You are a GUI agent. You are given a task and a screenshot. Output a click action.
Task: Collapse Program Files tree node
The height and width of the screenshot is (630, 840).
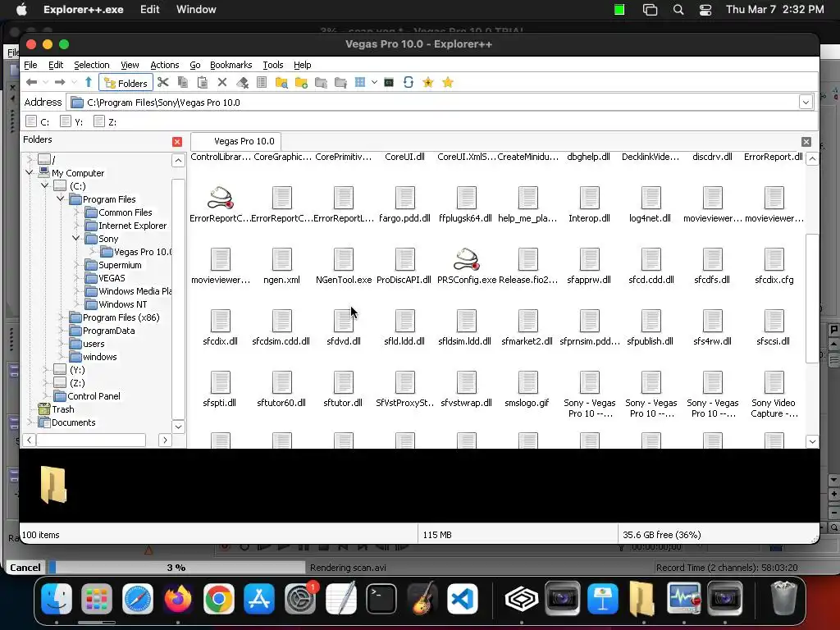click(61, 199)
